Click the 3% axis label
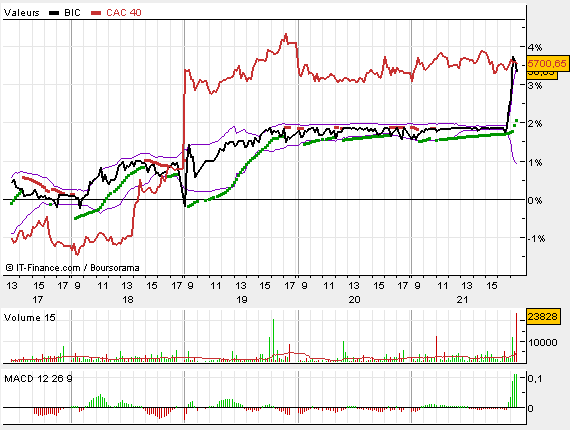Image resolution: width=570 pixels, height=430 pixels. coord(535,86)
